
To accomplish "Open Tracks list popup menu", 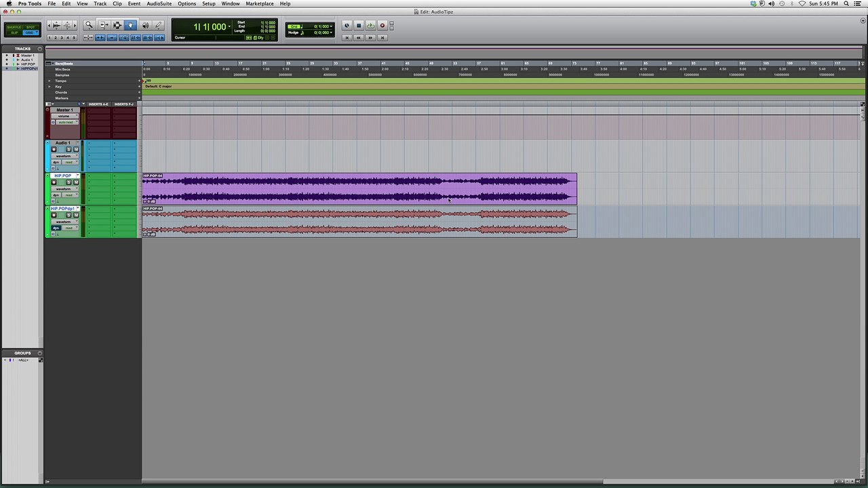I will [x=40, y=49].
